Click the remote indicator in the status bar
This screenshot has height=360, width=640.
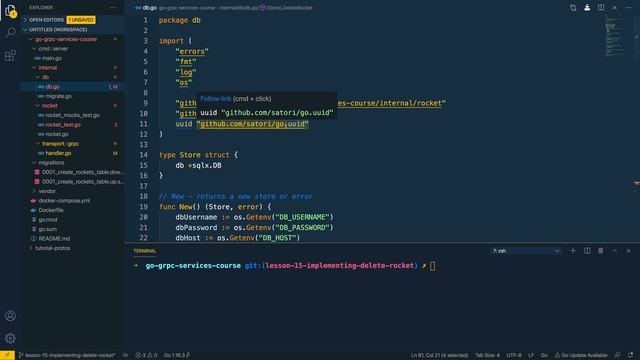click(7, 355)
